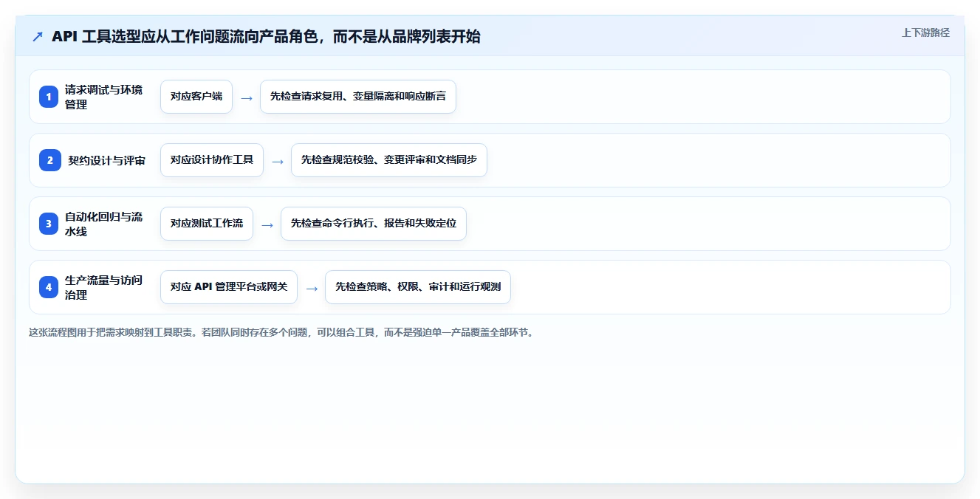Select the 对应设计协作工具 box
Viewport: 980px width, 499px height.
(x=212, y=160)
